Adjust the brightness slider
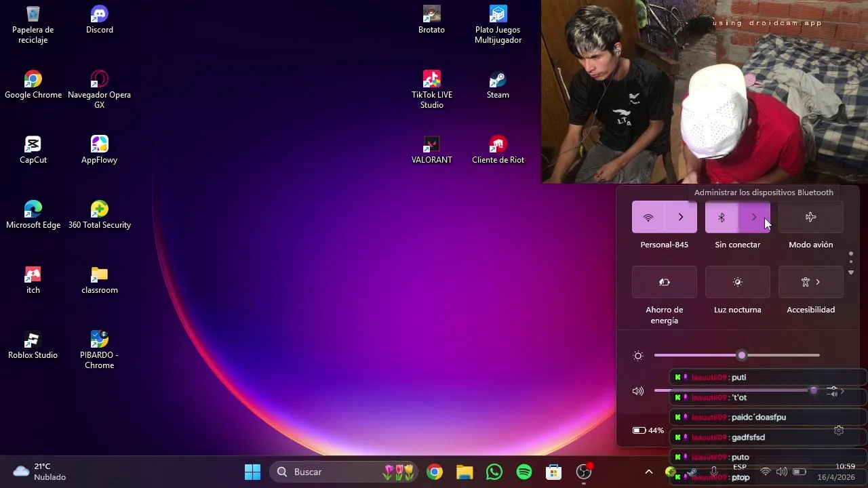868x488 pixels. click(737, 355)
